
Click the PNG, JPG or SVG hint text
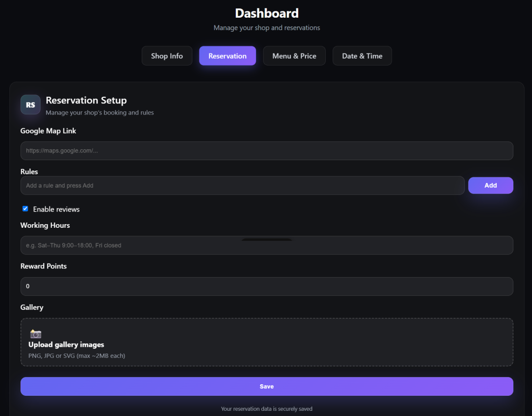(x=76, y=356)
